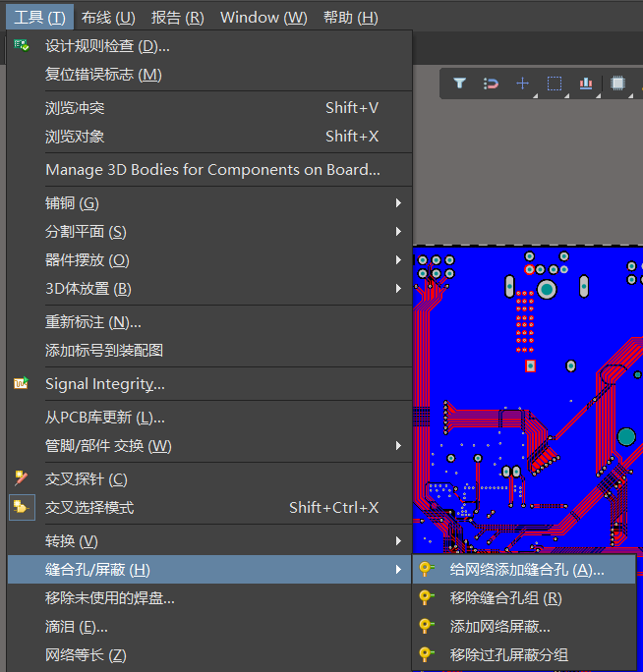Click the rectangle select icon

pos(555,84)
